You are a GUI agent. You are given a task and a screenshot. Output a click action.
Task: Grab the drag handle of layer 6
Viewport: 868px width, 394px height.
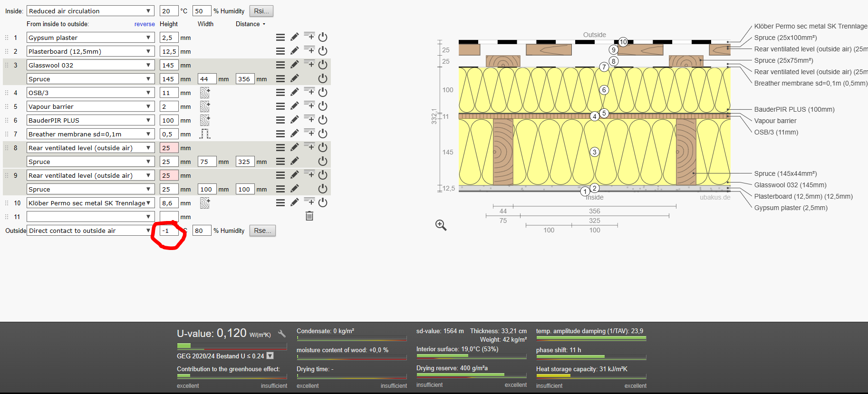tap(7, 120)
